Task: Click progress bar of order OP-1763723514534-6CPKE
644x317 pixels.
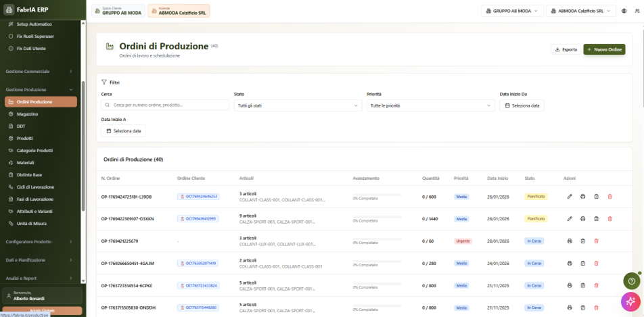Action: 377,283
